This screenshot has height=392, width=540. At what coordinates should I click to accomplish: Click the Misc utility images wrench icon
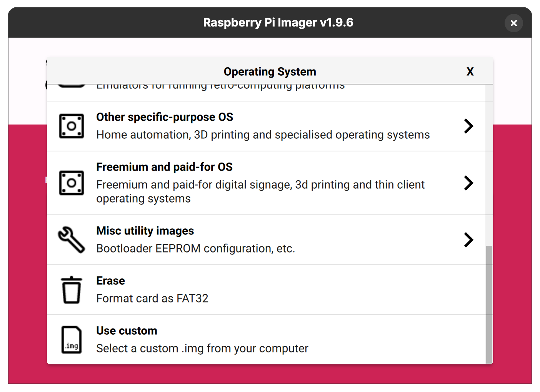(x=72, y=240)
